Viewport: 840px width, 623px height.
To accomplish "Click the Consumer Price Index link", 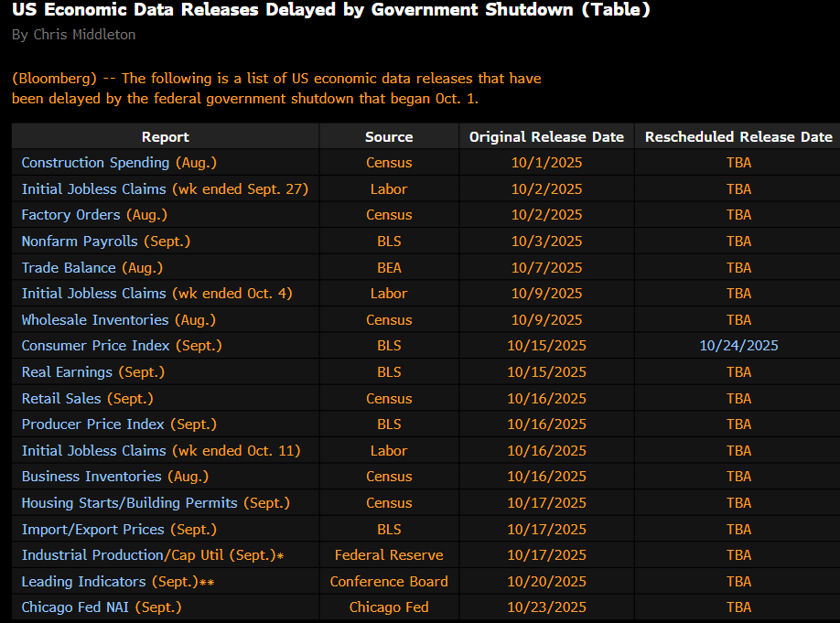I will [96, 346].
